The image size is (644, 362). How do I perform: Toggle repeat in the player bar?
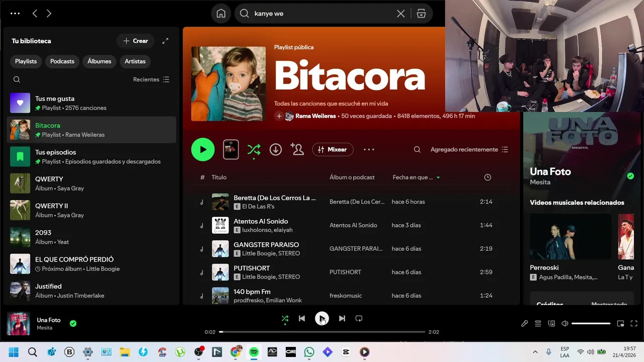pyautogui.click(x=359, y=318)
